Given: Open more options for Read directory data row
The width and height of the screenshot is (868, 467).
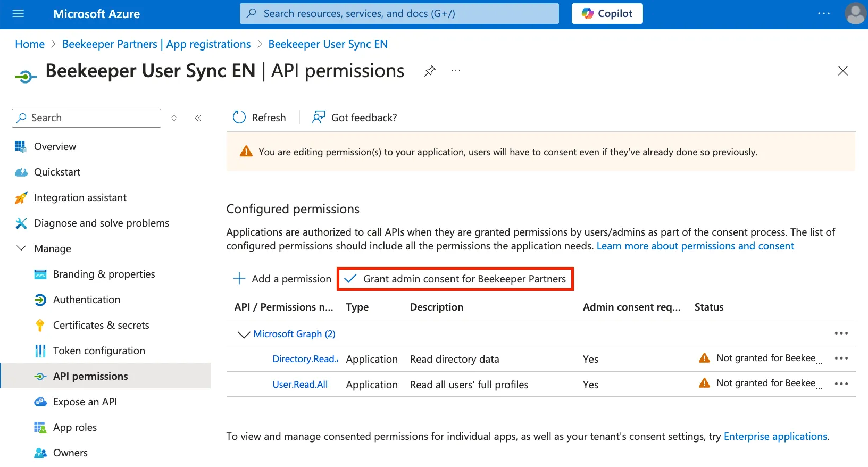Looking at the screenshot, I should [841, 358].
